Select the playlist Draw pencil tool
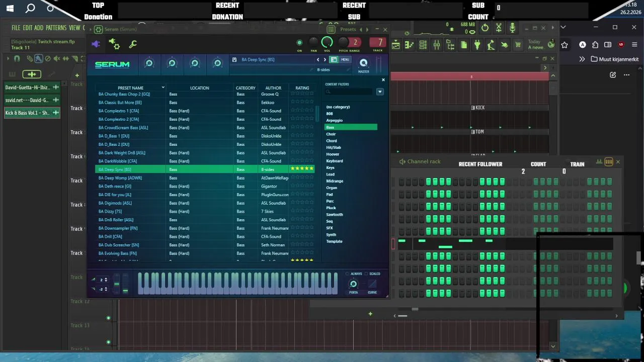644x362 pixels. click(x=30, y=59)
